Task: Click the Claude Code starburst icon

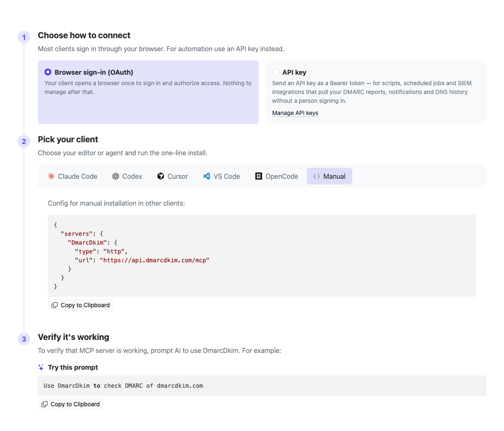Action: tap(51, 176)
